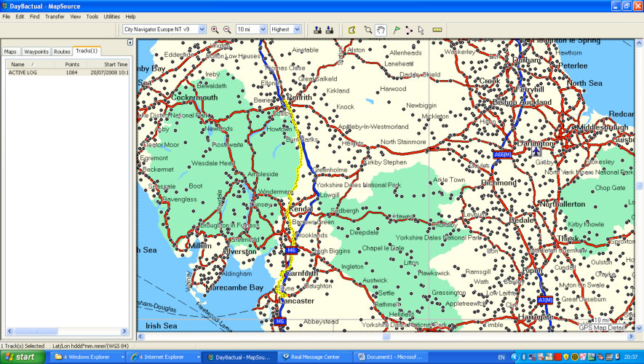644x364 pixels.
Task: Switch to the Waypoints tab
Action: (x=36, y=52)
